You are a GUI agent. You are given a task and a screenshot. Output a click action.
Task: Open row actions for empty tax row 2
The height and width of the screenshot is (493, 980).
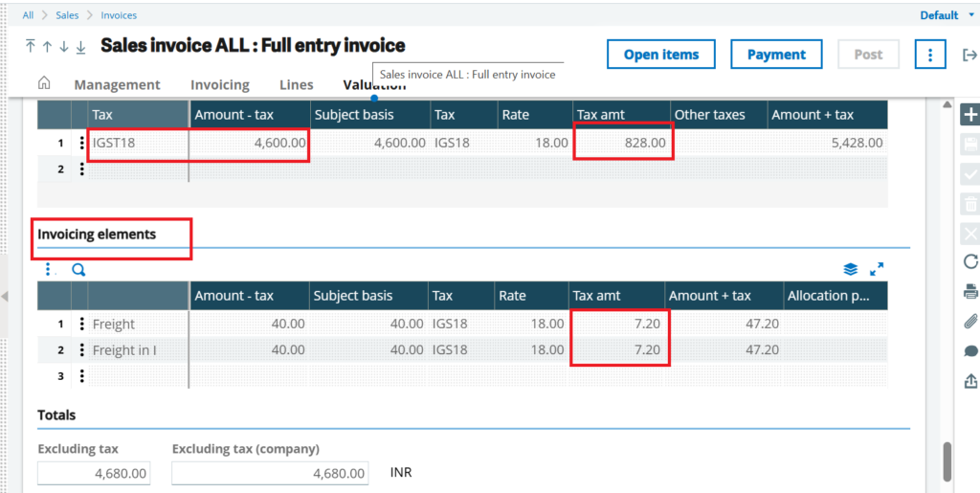[81, 168]
